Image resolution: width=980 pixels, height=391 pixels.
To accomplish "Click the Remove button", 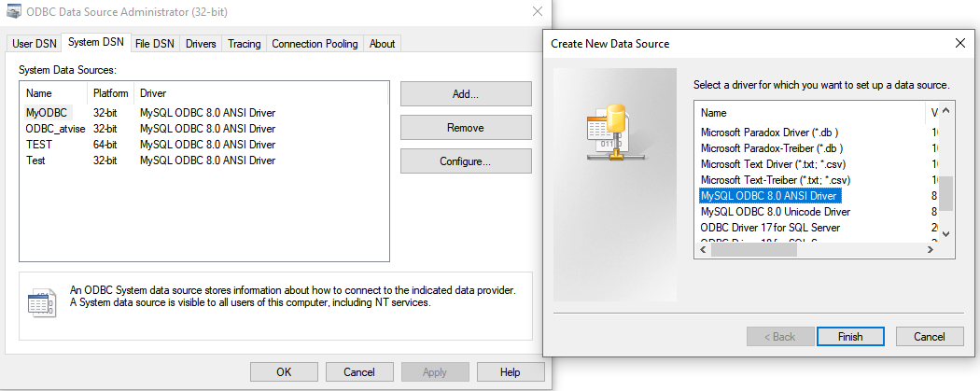I will click(x=466, y=128).
